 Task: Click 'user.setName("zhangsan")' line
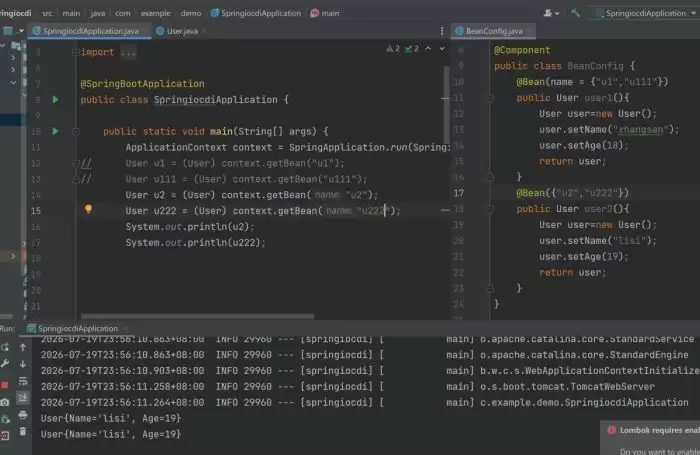click(609, 129)
